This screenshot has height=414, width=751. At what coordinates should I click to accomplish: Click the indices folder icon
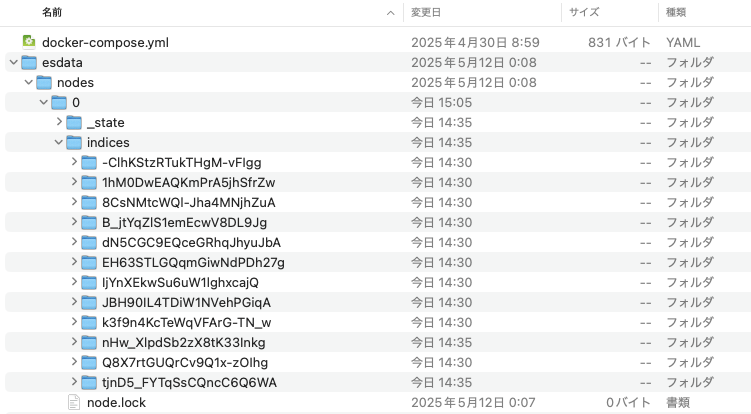coord(74,143)
